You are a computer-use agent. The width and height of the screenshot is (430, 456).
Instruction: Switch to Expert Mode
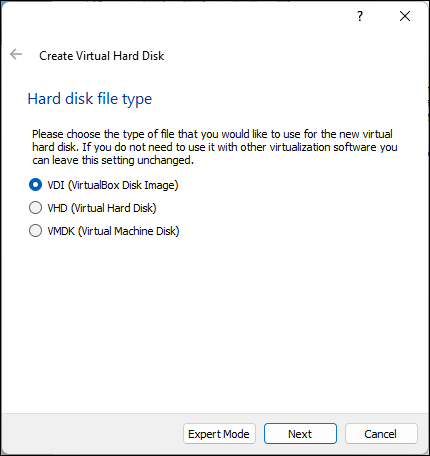[x=219, y=434]
